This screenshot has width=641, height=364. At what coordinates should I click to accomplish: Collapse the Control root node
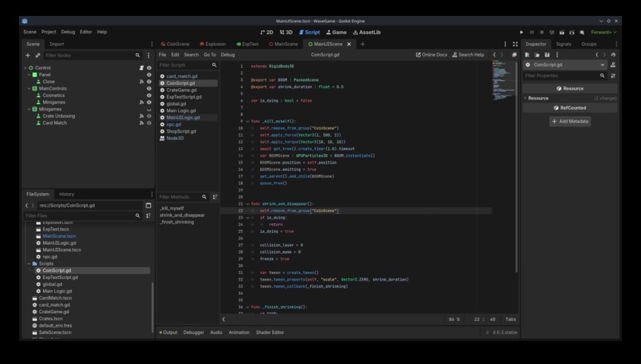tap(25, 68)
